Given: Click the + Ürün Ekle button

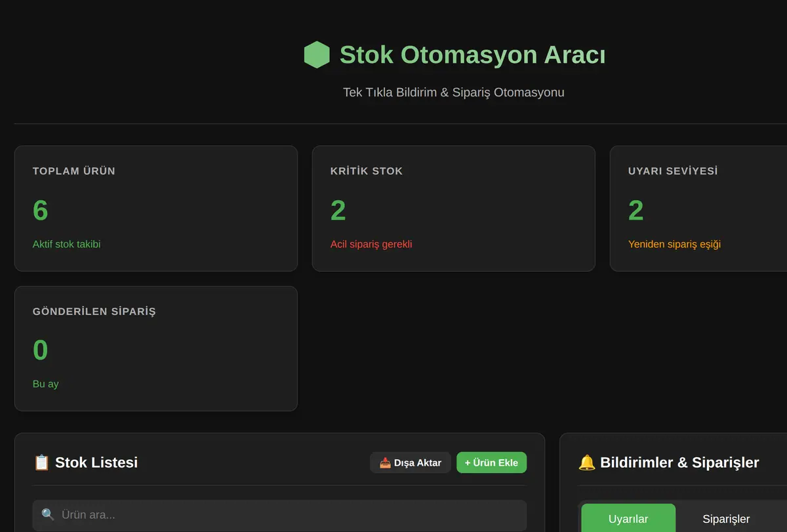Looking at the screenshot, I should 491,462.
